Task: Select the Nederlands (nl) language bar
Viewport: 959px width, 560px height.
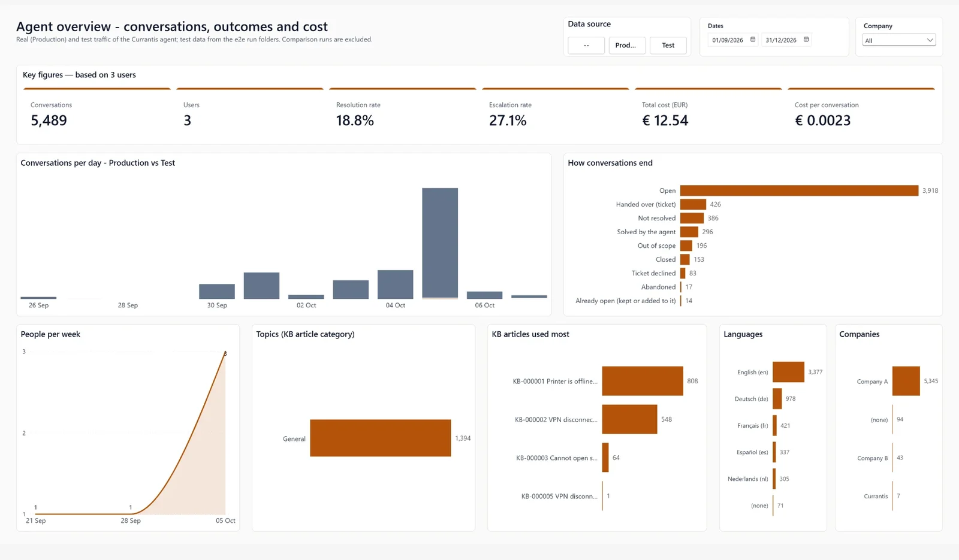Action: (x=774, y=479)
